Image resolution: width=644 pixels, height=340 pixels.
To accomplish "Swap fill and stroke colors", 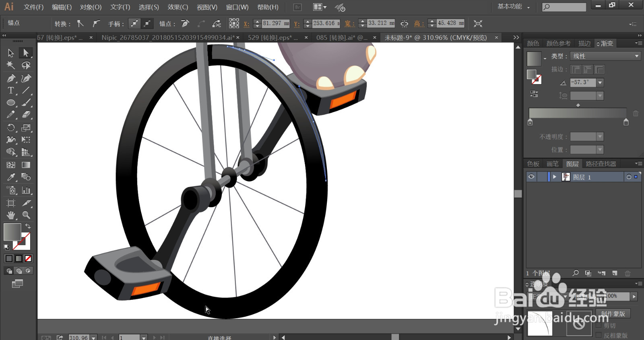I will [28, 226].
